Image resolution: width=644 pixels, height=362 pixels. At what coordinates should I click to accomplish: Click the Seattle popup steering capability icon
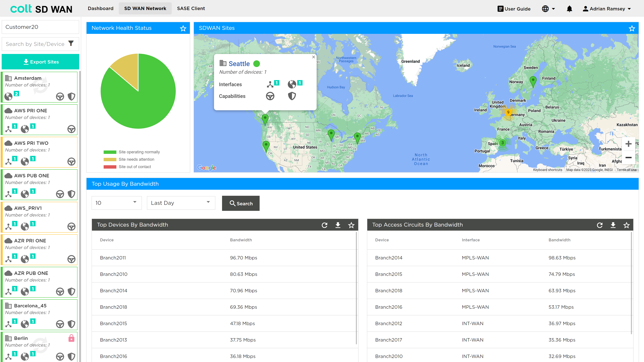pos(270,96)
